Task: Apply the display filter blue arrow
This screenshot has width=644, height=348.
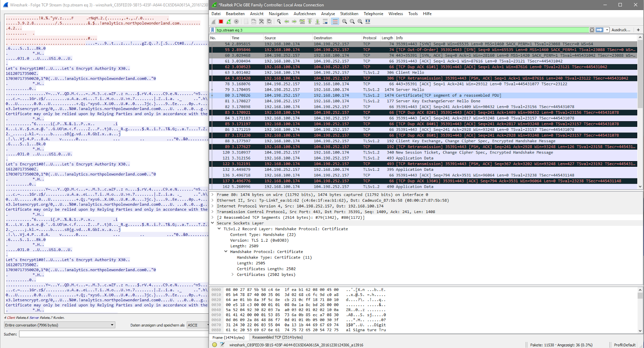Action: tap(599, 30)
